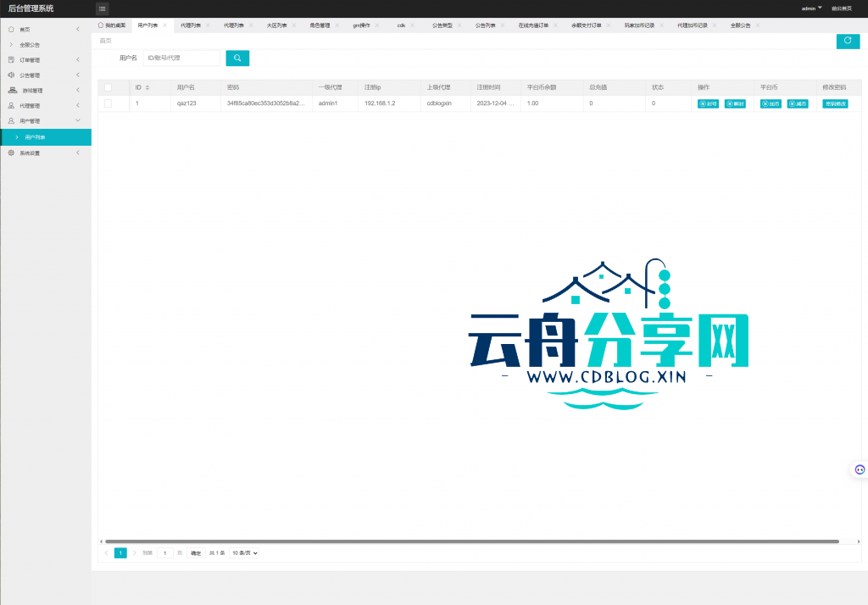Click the 解封 unban button for qaz123

coord(735,103)
